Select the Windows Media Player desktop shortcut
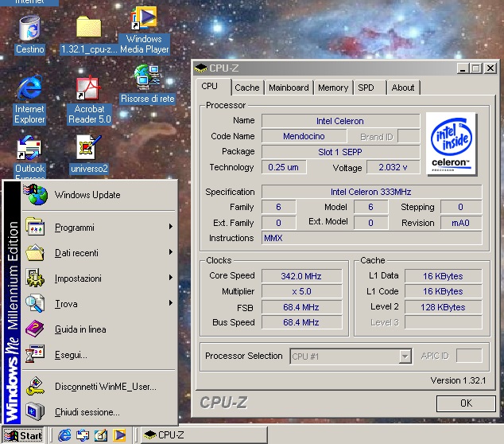This screenshot has width=504, height=444. [145, 20]
